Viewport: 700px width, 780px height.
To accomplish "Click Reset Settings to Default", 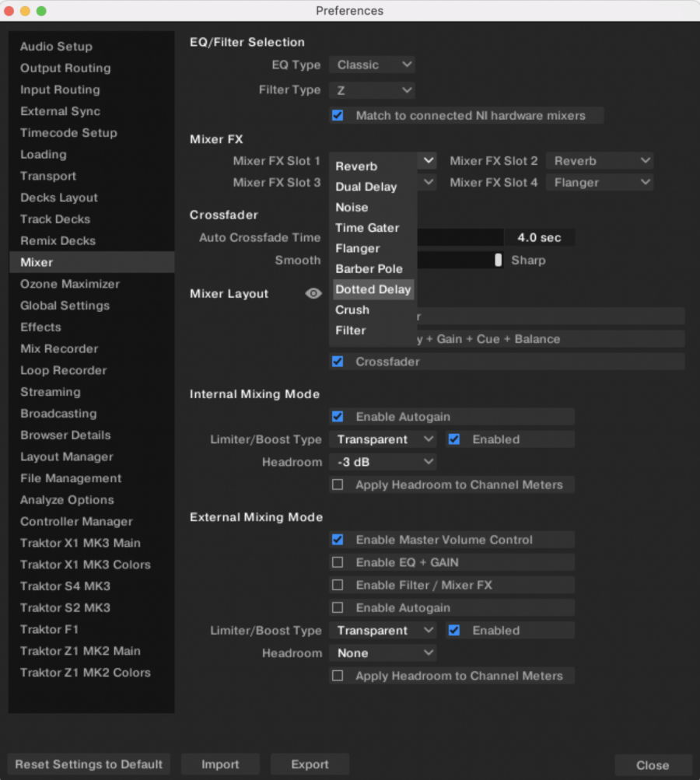I will coord(88,764).
